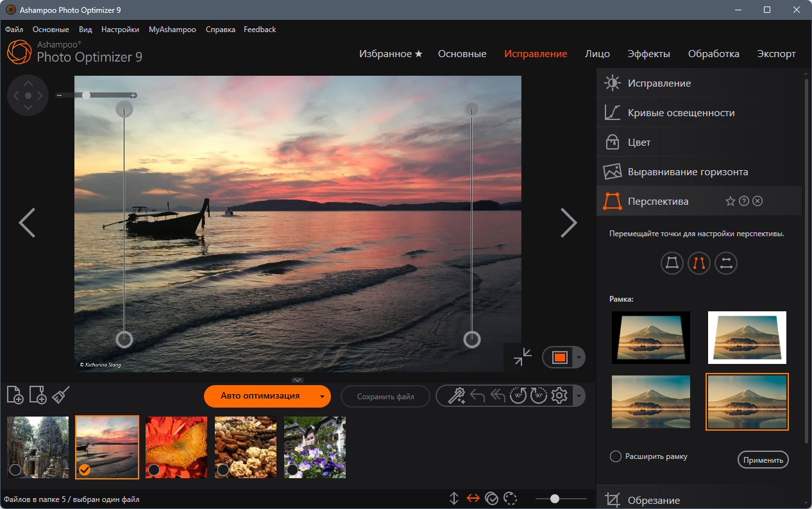Screen dimensions: 812x509
Task: Select the horizontal perspective lines mode
Action: (726, 263)
